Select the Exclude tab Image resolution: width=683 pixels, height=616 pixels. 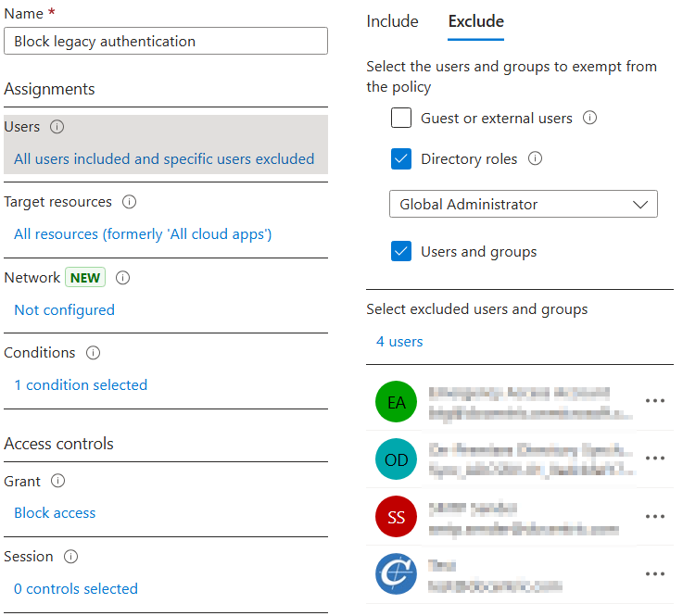[x=475, y=21]
